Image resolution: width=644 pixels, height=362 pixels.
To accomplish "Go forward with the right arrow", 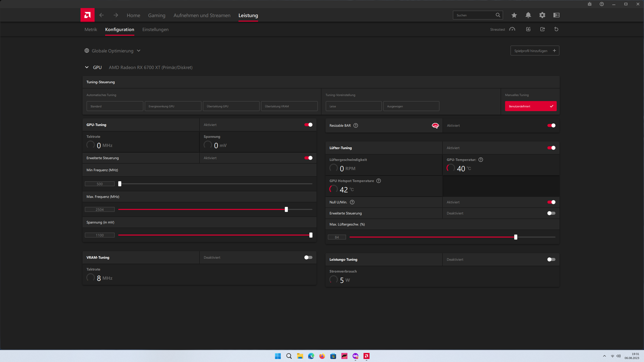I will pyautogui.click(x=116, y=15).
